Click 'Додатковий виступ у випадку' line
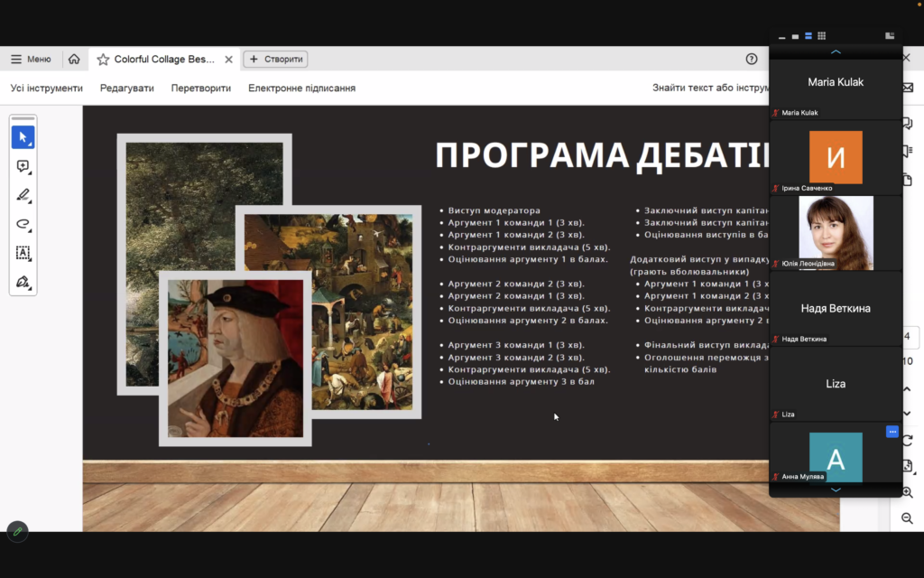Image resolution: width=924 pixels, height=578 pixels. click(699, 259)
